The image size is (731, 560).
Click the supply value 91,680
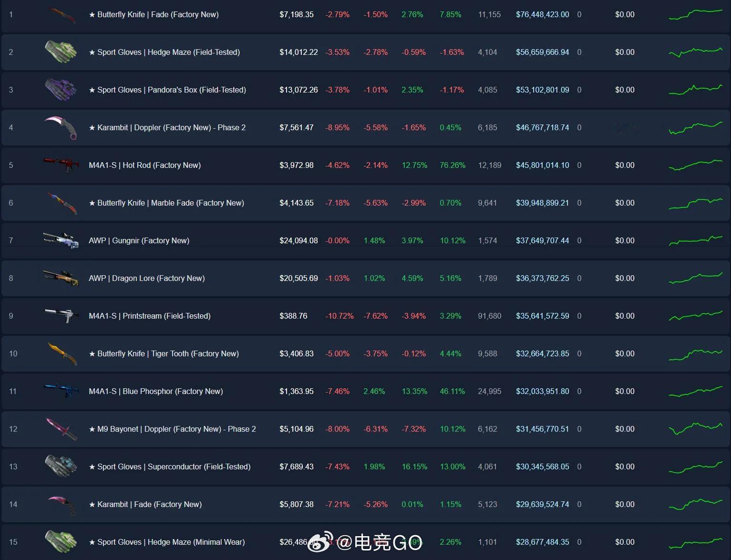[490, 316]
